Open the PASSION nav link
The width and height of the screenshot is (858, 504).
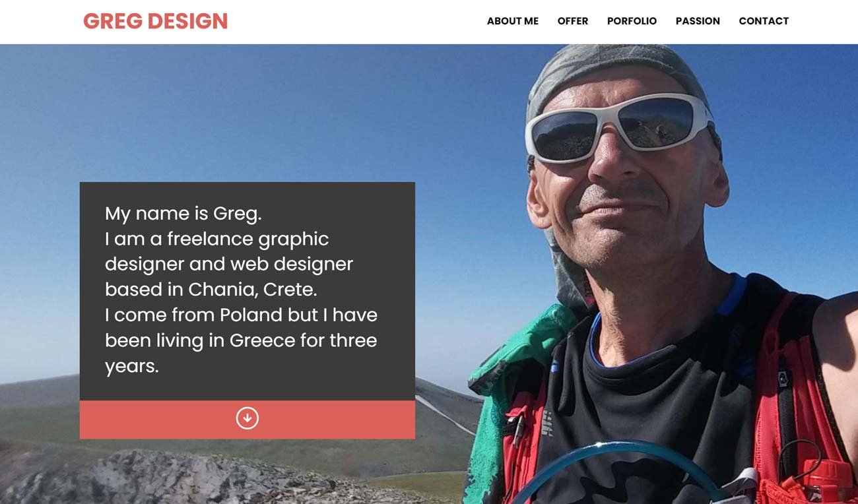[698, 21]
